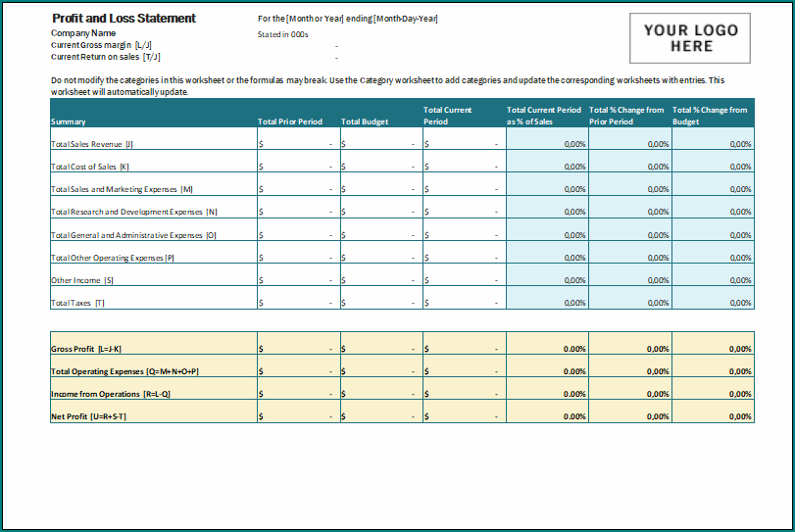Click Total % Change from Budget header
Image resolution: width=795 pixels, height=532 pixels.
710,116
